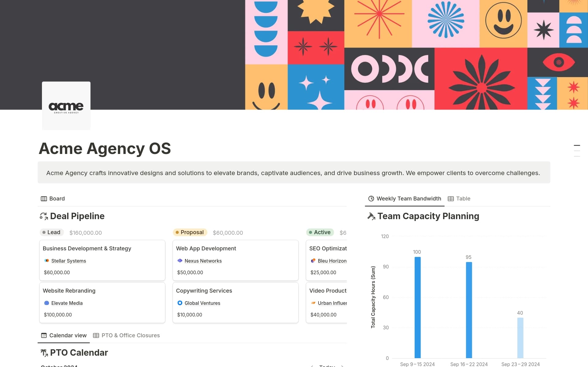588x367 pixels.
Task: Click the Elevate Media company icon
Action: click(x=47, y=303)
